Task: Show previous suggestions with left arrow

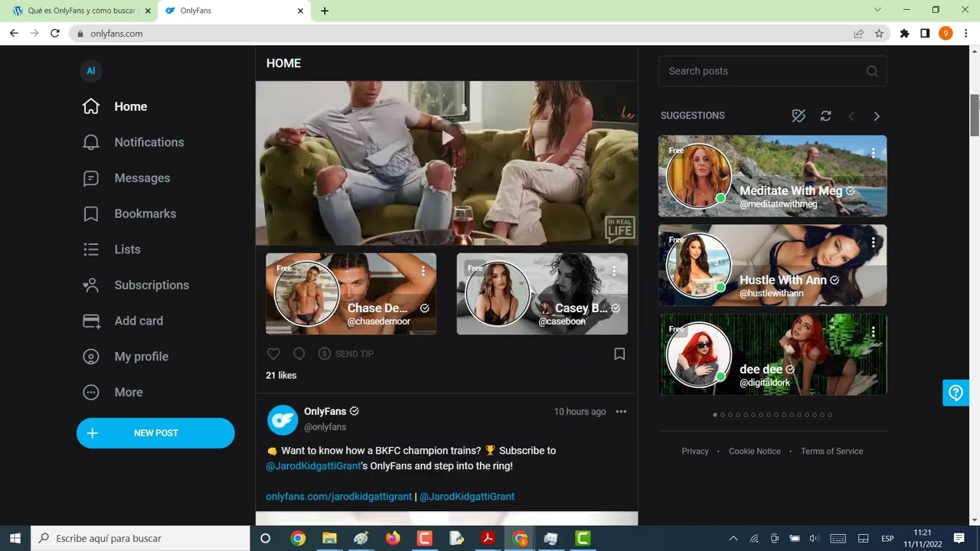Action: click(x=851, y=116)
